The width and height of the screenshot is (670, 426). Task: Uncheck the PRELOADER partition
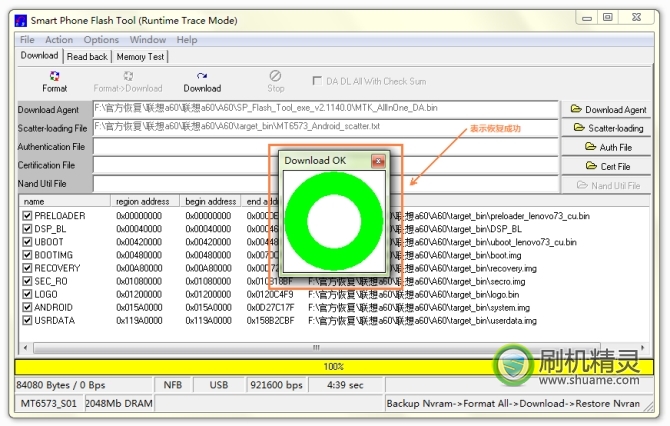coord(27,216)
